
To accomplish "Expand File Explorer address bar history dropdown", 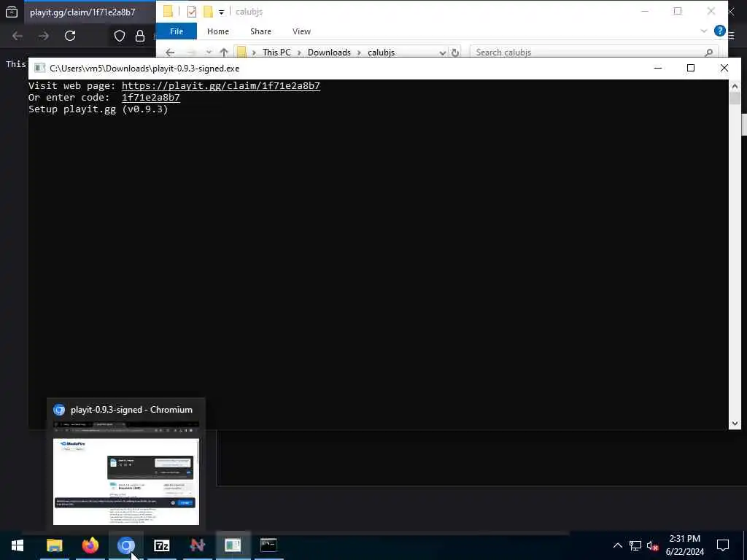I will (443, 52).
